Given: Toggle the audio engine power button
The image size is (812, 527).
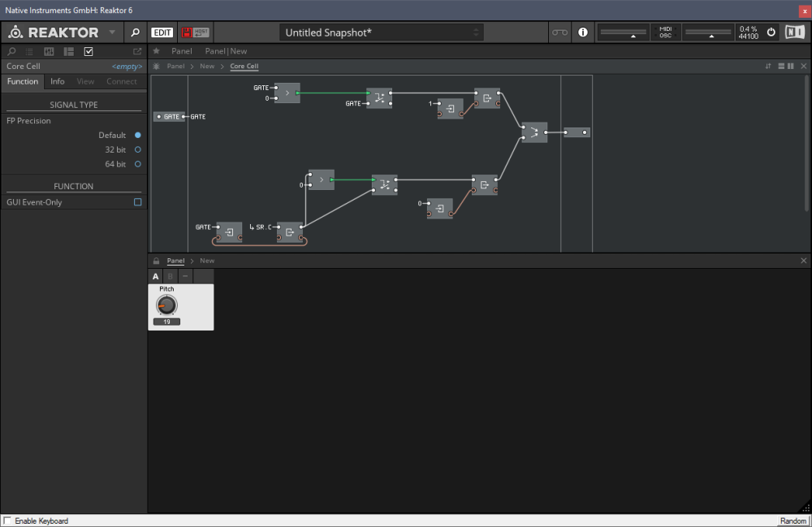Looking at the screenshot, I should click(771, 32).
